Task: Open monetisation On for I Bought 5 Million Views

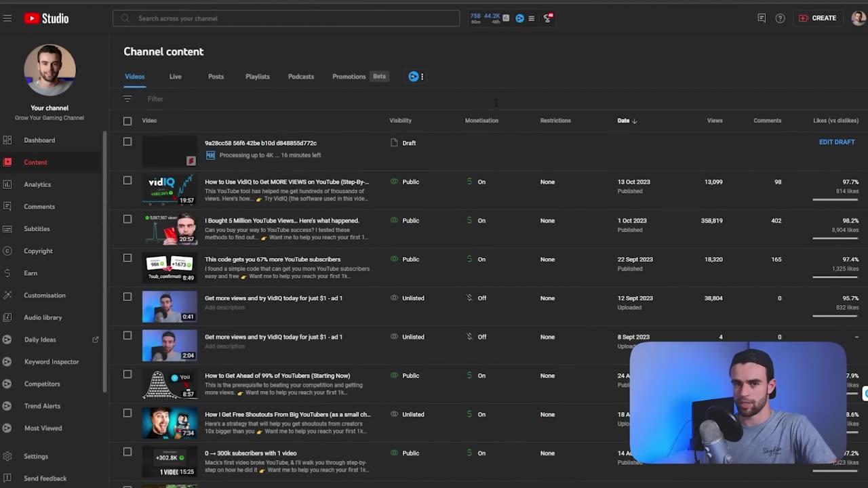Action: pyautogui.click(x=477, y=220)
